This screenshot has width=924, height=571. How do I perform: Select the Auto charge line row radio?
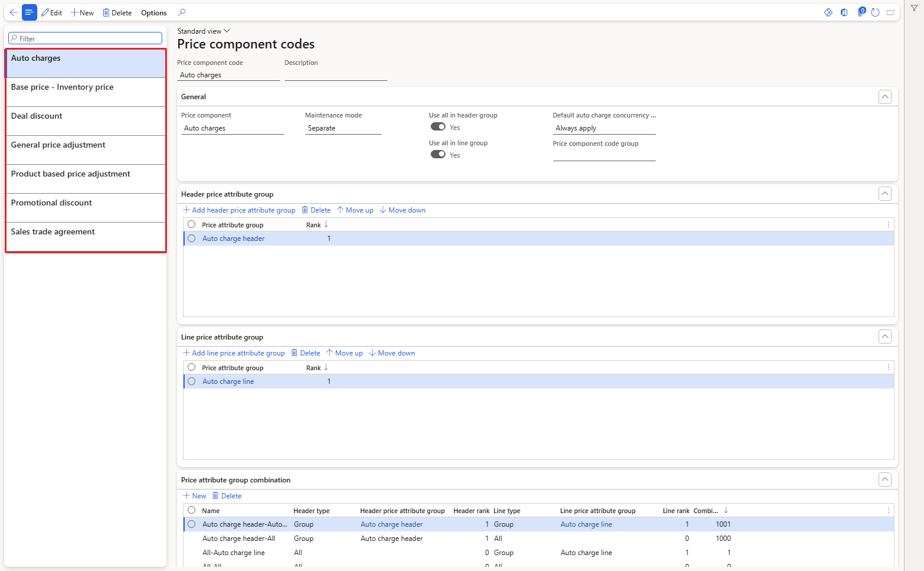pos(192,381)
